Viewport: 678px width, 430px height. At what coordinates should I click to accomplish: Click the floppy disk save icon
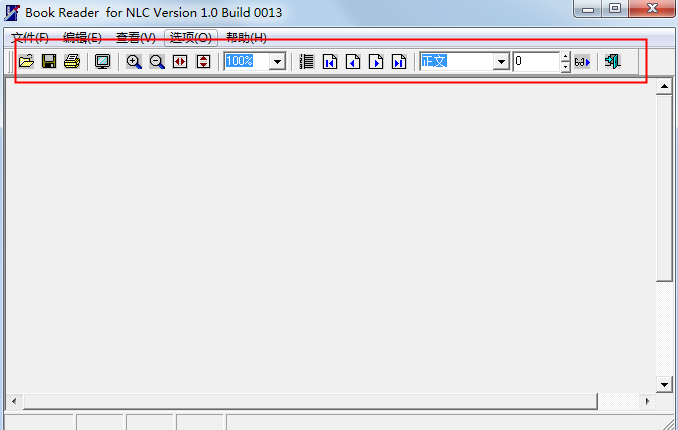(x=49, y=61)
